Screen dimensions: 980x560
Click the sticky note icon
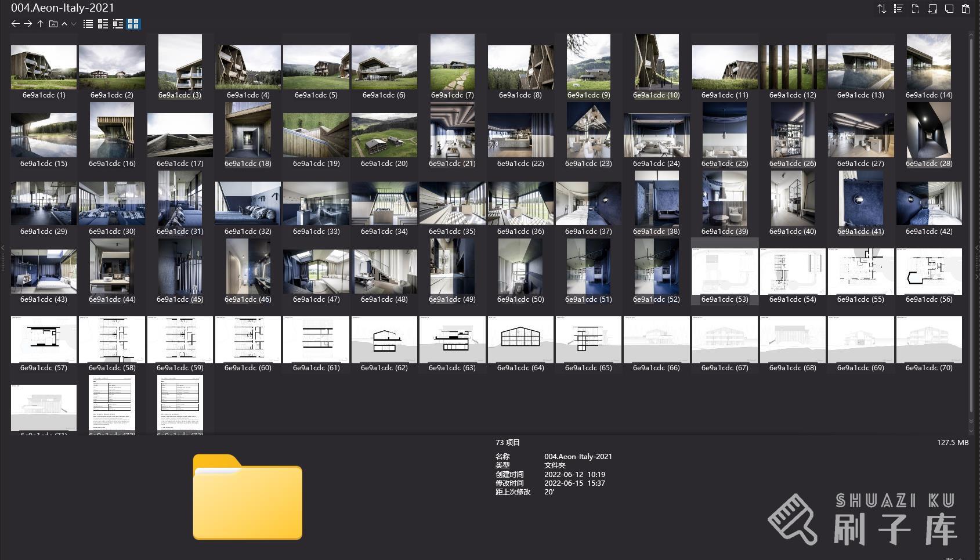(949, 9)
